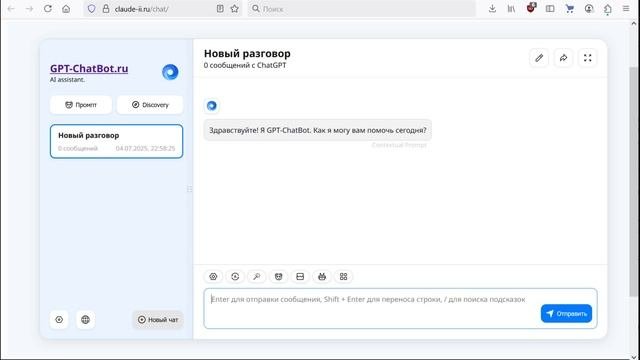The image size is (640, 360).
Task: Click the clock icon above input
Action: pyautogui.click(x=235, y=277)
